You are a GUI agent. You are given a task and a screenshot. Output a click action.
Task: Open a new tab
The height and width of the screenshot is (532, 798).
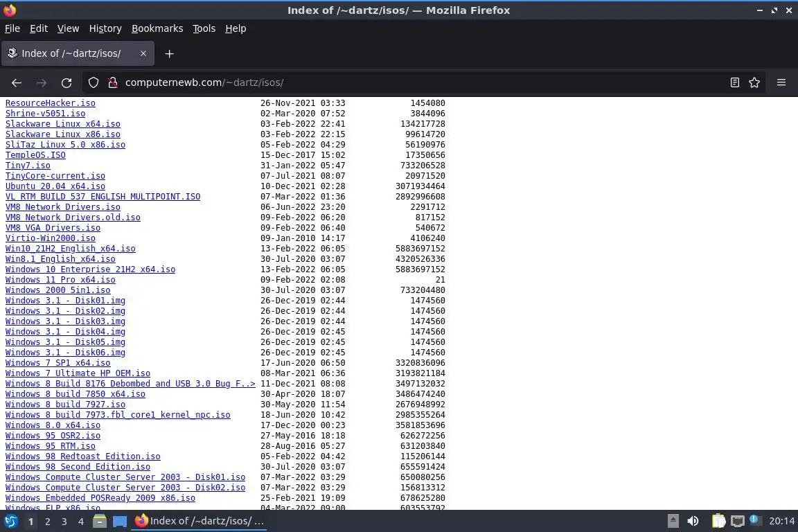(x=170, y=53)
